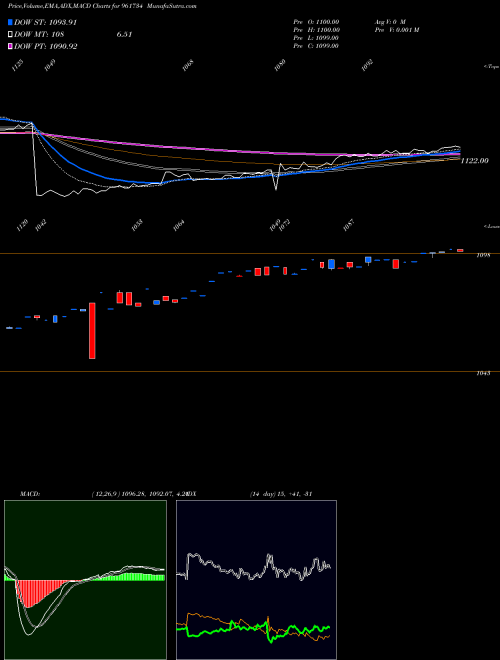
Task: Click the 1064 low swing label
Action: pyautogui.click(x=178, y=225)
